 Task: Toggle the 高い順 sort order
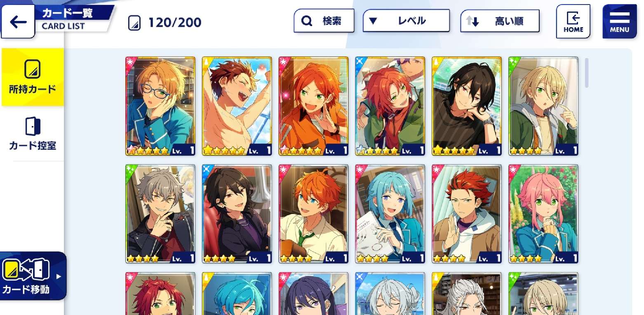pyautogui.click(x=500, y=21)
